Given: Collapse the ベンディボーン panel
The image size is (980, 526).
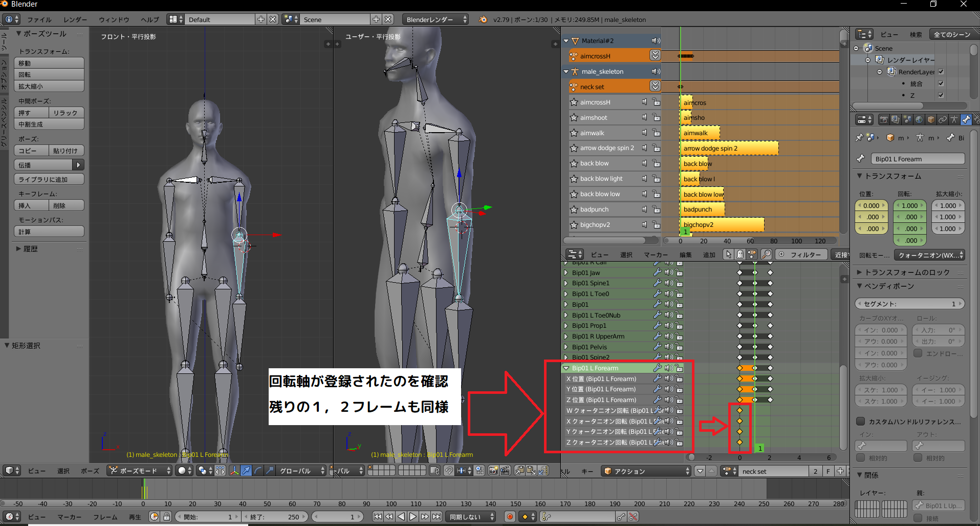Looking at the screenshot, I should tap(860, 286).
